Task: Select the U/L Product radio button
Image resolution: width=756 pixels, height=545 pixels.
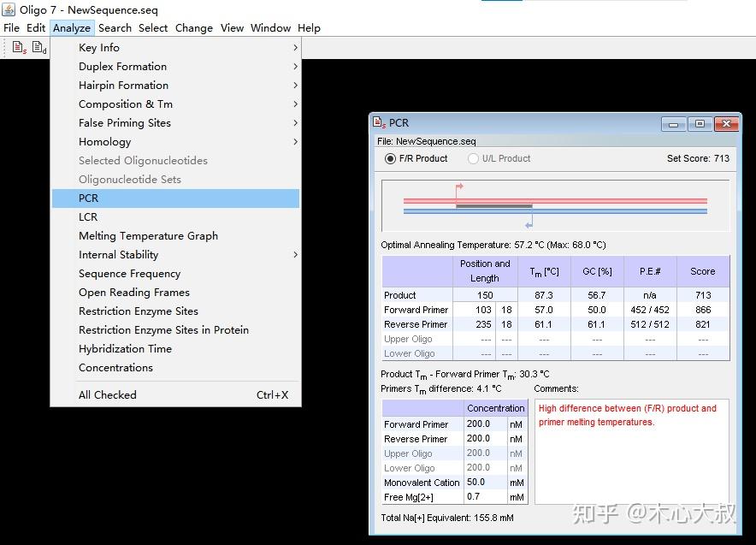Action: point(473,158)
